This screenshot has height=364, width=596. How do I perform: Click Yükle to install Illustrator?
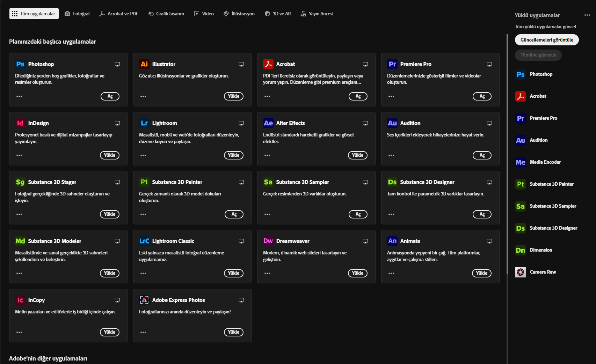pyautogui.click(x=234, y=96)
